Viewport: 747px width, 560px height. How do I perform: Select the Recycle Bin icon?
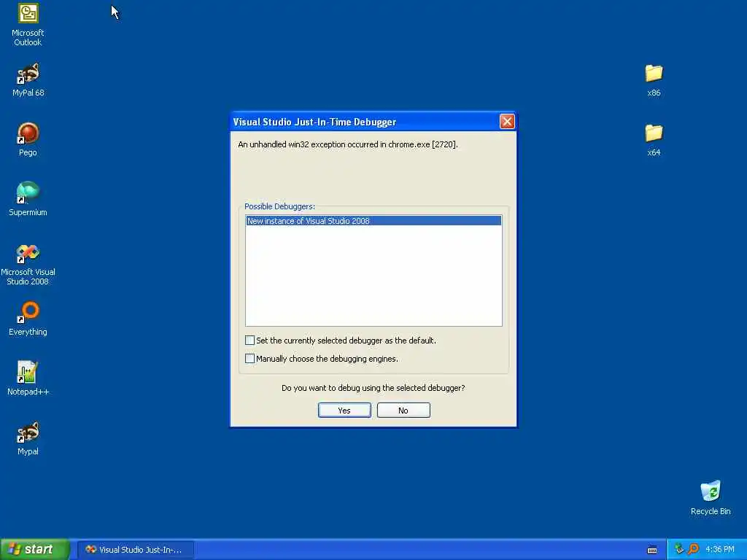[x=711, y=498]
